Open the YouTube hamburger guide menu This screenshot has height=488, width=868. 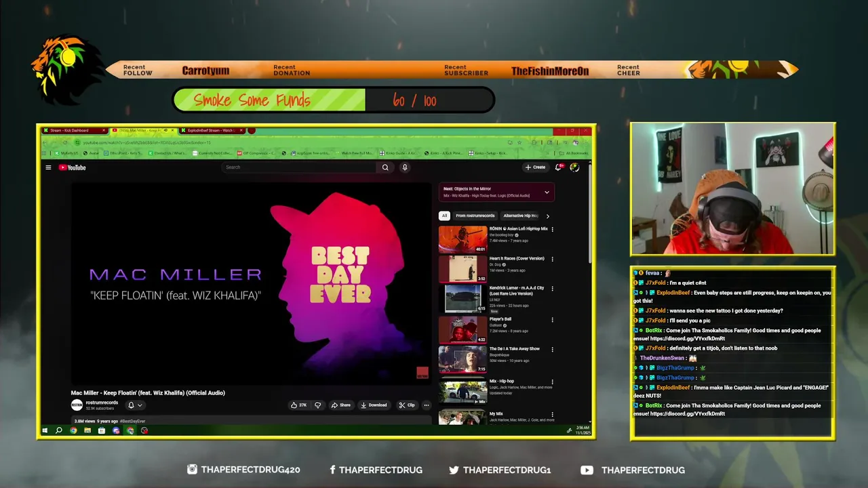click(x=48, y=167)
